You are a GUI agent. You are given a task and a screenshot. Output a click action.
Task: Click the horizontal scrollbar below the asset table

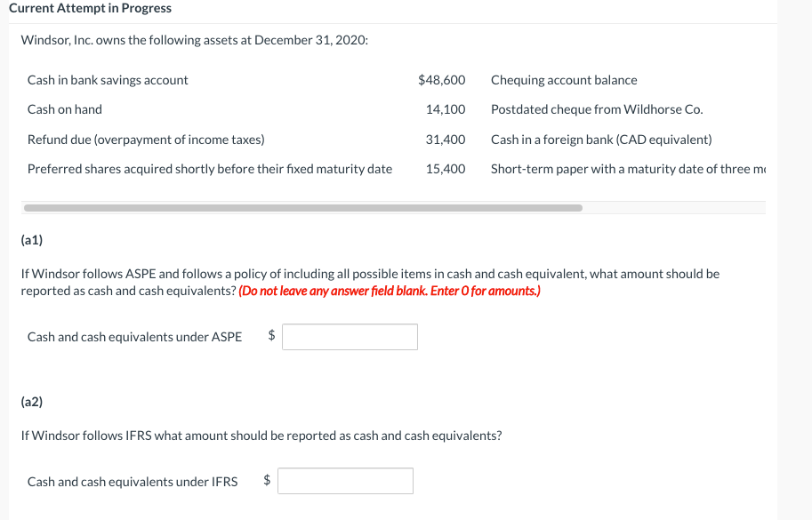tap(302, 207)
